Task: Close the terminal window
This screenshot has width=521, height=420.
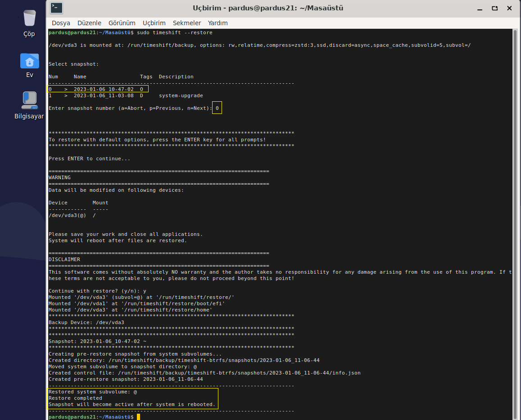Action: pos(509,8)
